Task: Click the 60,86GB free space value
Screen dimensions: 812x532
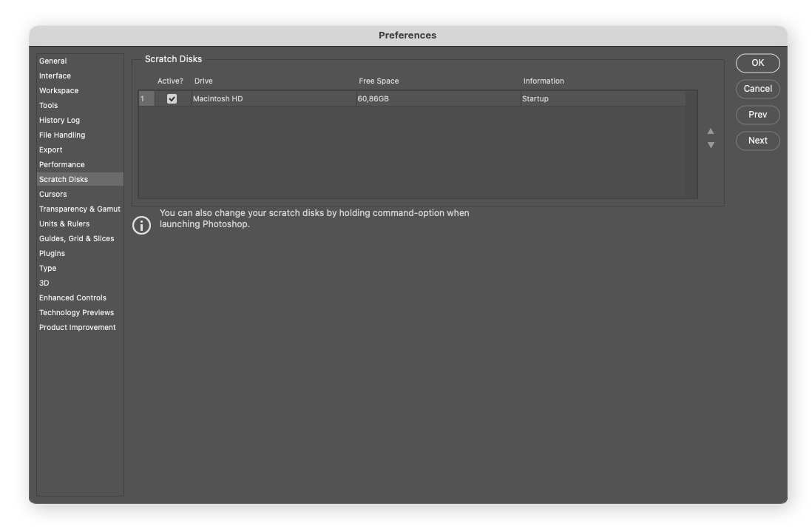Action: coord(373,98)
